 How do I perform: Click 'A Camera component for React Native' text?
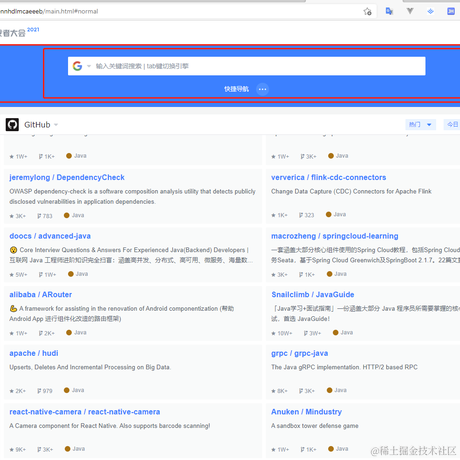(x=110, y=426)
